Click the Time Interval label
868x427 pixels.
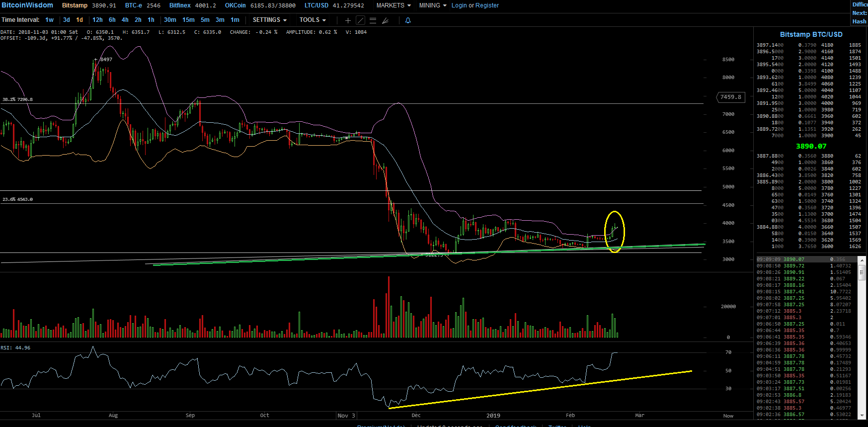coord(20,20)
